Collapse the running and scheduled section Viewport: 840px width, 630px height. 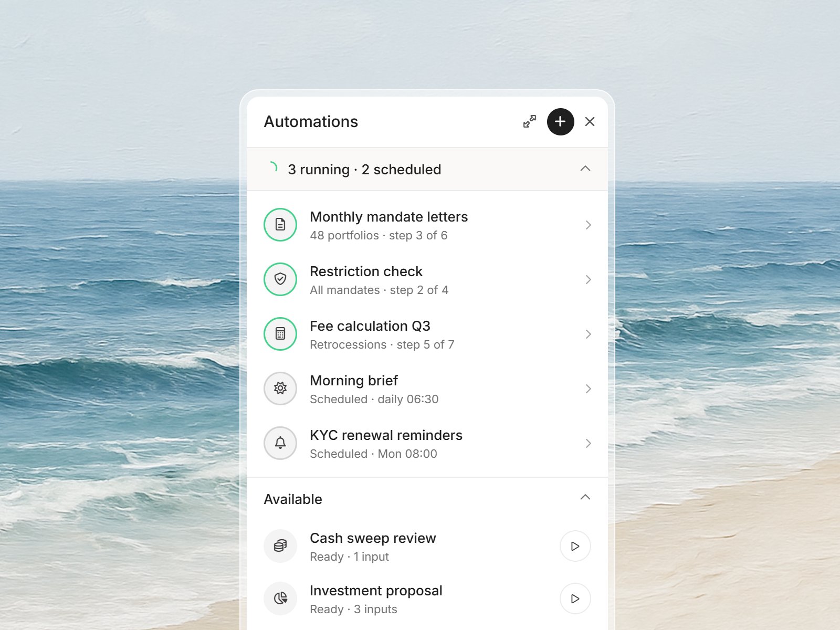[x=585, y=169]
